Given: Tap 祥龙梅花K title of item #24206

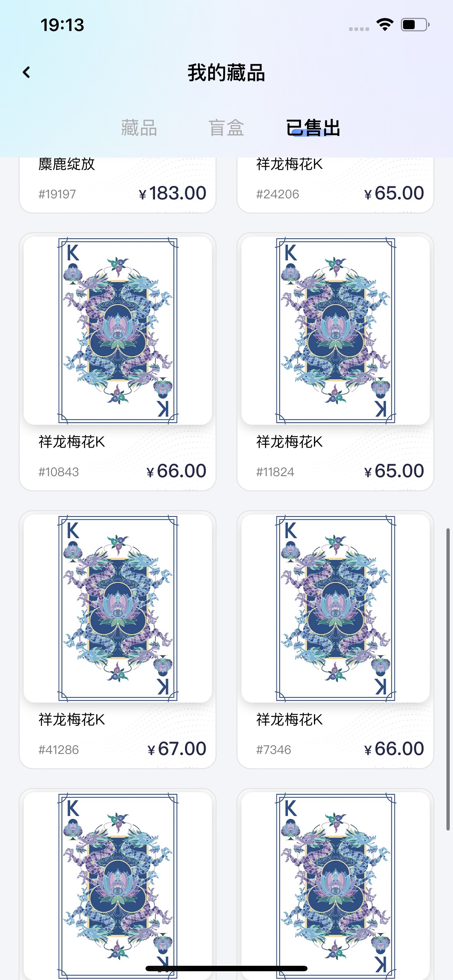Looking at the screenshot, I should (289, 164).
